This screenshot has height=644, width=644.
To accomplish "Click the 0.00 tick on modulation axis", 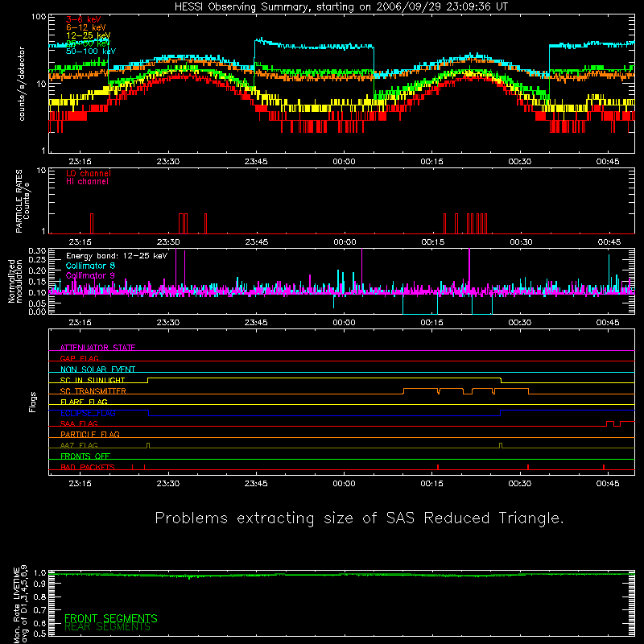I will [37, 312].
